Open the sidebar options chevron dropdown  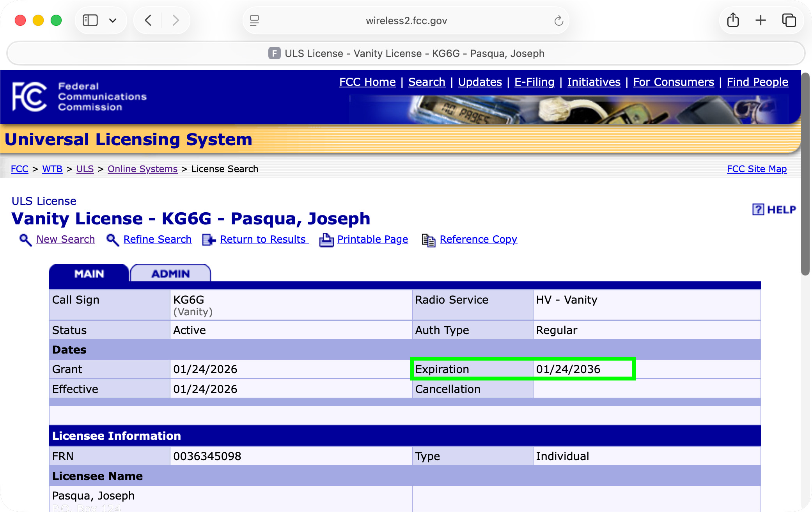point(113,20)
